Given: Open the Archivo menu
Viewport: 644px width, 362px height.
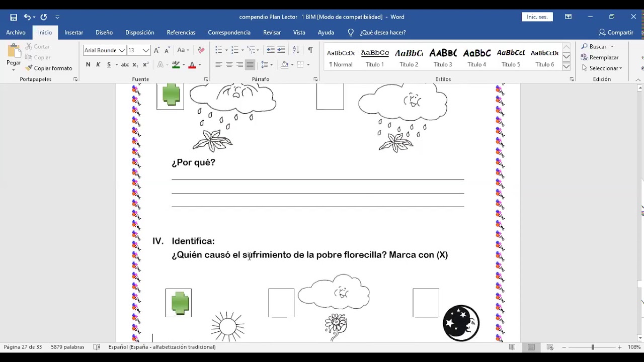Looking at the screenshot, I should pos(16,32).
